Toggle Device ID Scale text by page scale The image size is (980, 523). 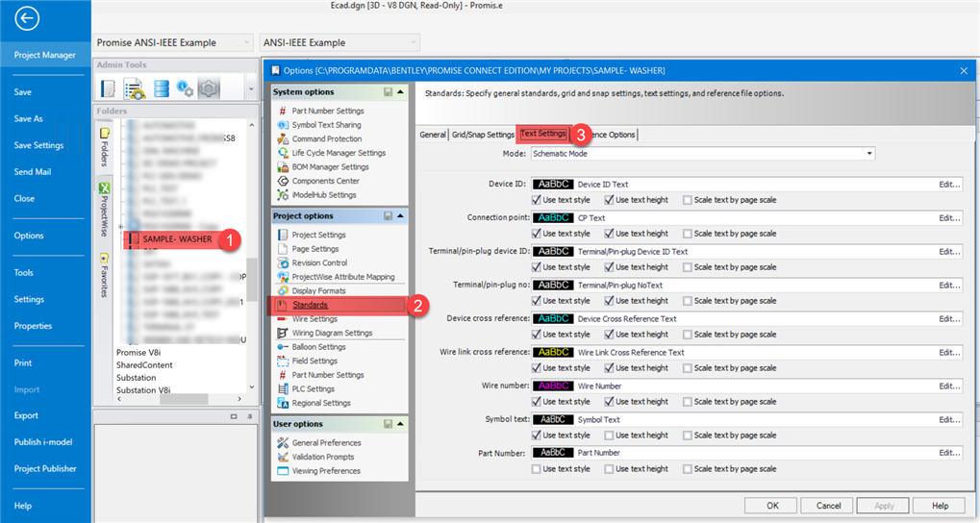(x=688, y=200)
